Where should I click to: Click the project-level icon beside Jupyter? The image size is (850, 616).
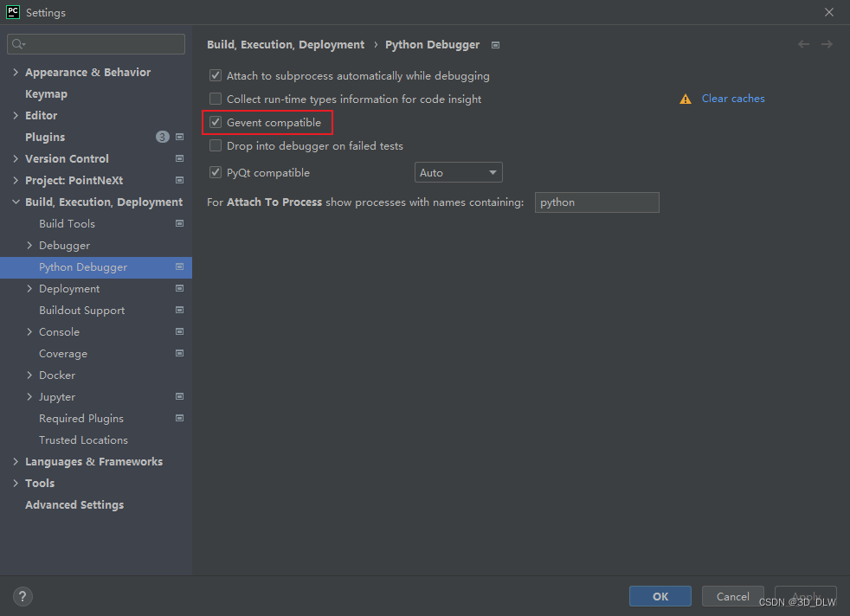(x=179, y=397)
